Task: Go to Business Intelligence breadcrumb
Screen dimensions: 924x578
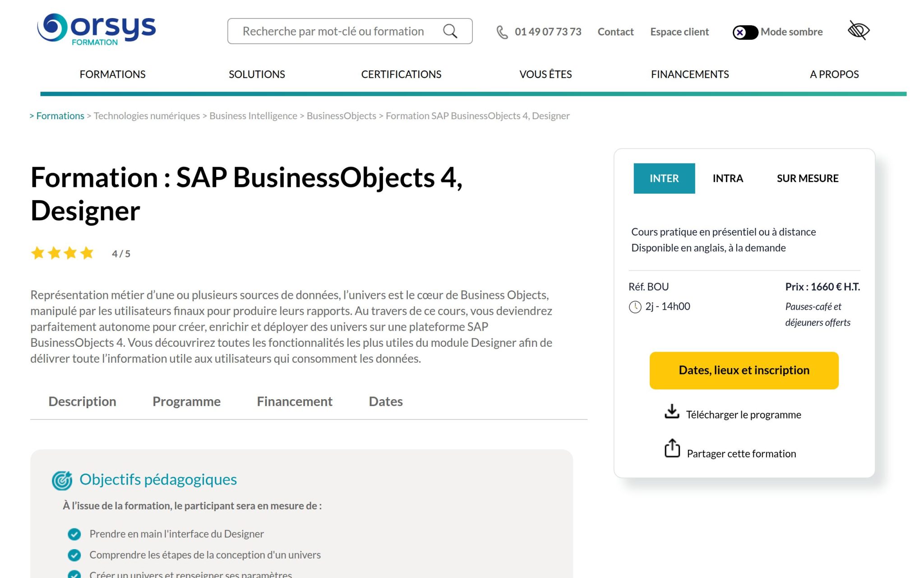Action: [253, 116]
